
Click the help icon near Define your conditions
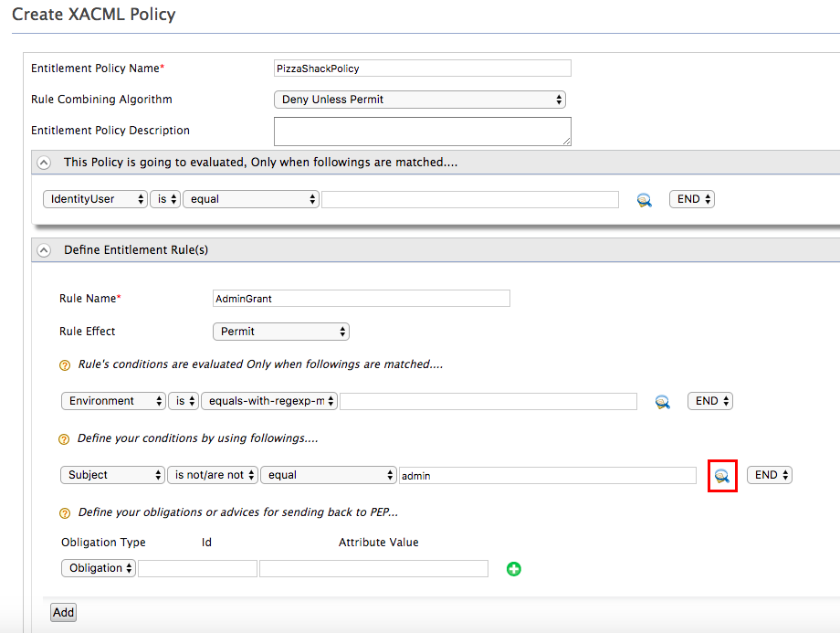[x=64, y=438]
